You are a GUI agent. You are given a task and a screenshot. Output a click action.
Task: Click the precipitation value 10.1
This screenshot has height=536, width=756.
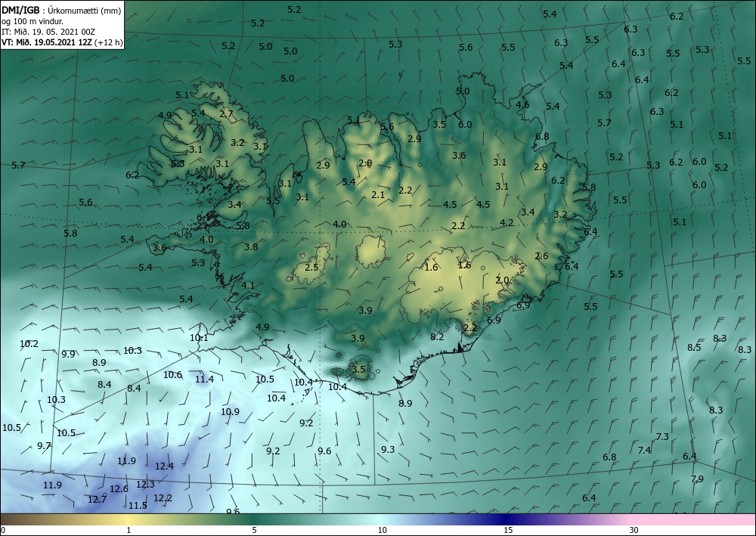[199, 338]
